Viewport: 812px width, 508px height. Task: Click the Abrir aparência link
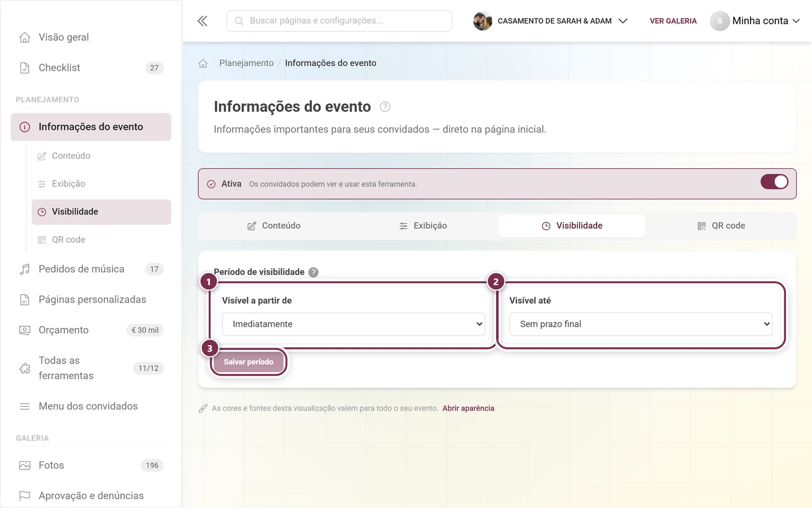click(x=468, y=408)
